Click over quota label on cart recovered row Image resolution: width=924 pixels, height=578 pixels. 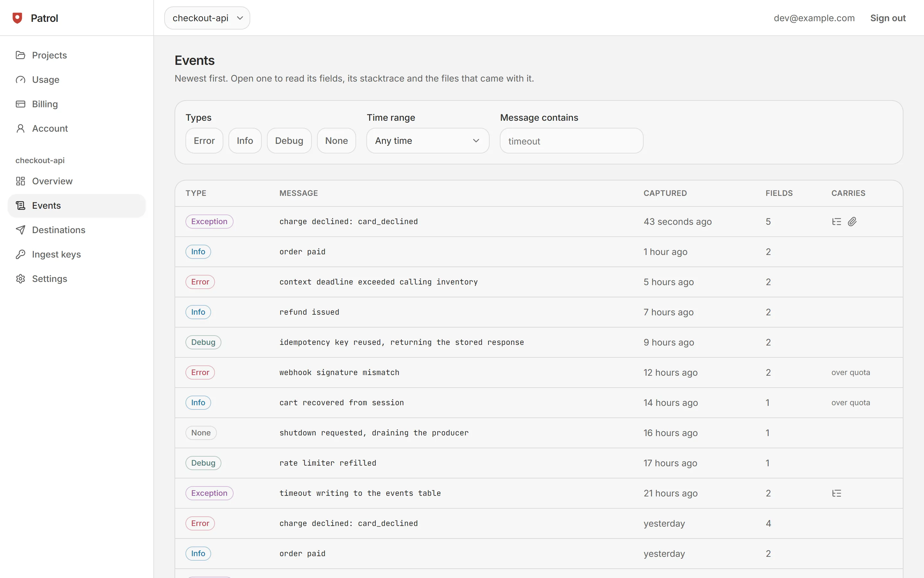tap(851, 403)
